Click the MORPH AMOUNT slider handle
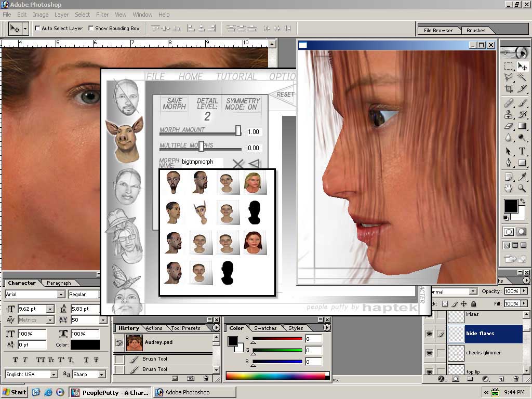This screenshot has width=532, height=399. click(238, 130)
